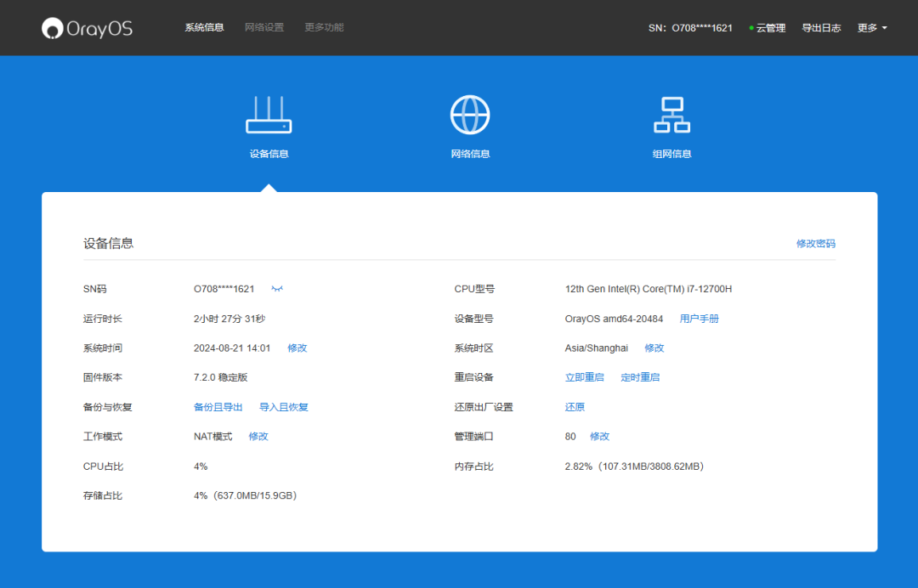Switch to the 网络设置 menu tab
918x588 pixels.
tap(263, 26)
